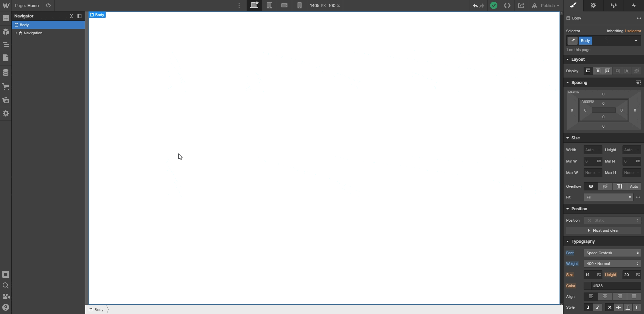Viewport: 644px width, 314px height.
Task: Switch to the Element Settings gear tab
Action: tap(593, 5)
